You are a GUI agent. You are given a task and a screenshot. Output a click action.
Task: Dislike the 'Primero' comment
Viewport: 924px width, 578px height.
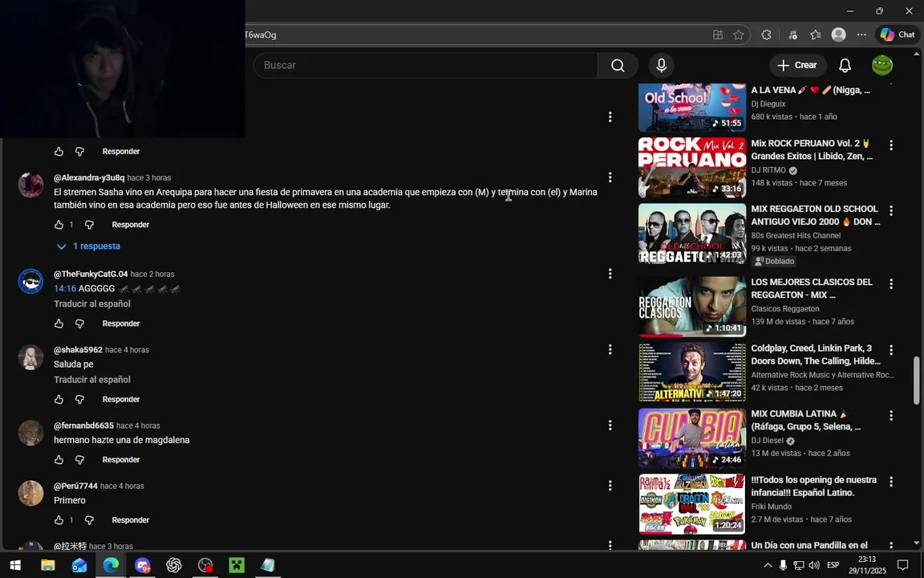(x=89, y=520)
